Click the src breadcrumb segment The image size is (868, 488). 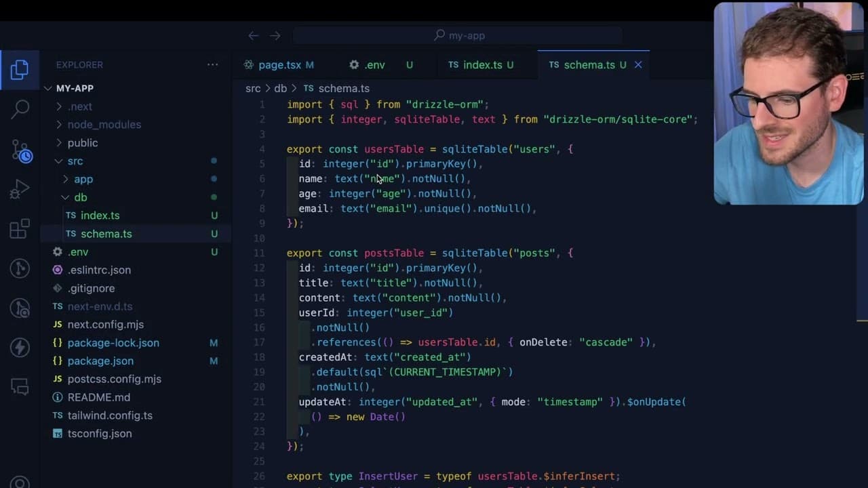252,89
